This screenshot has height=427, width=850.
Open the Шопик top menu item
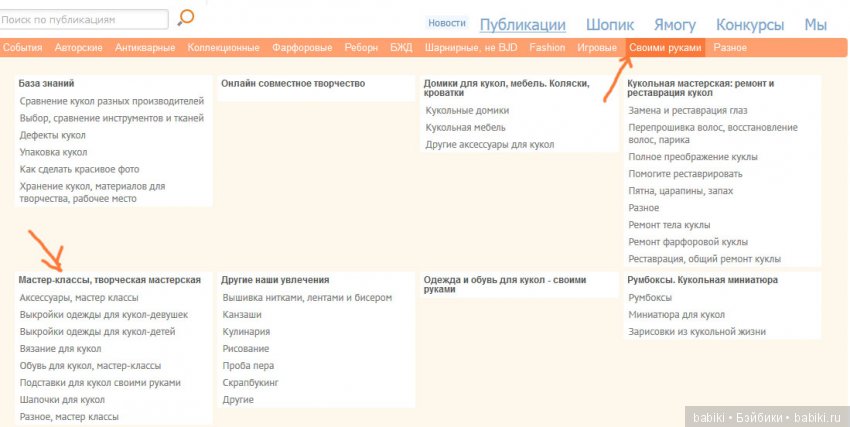(x=610, y=25)
